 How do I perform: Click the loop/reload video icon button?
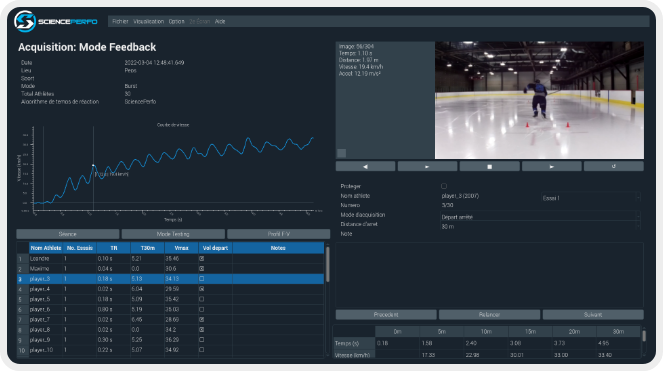(x=614, y=167)
